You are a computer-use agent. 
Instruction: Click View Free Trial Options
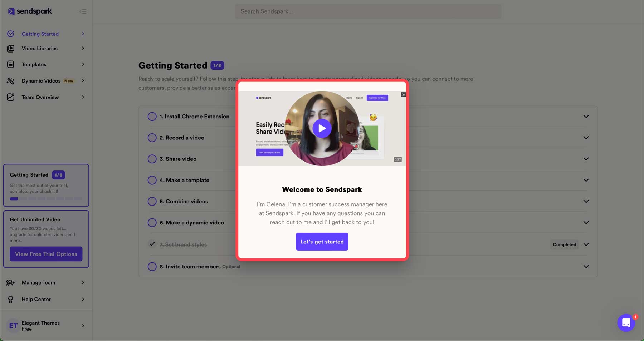[x=46, y=254]
